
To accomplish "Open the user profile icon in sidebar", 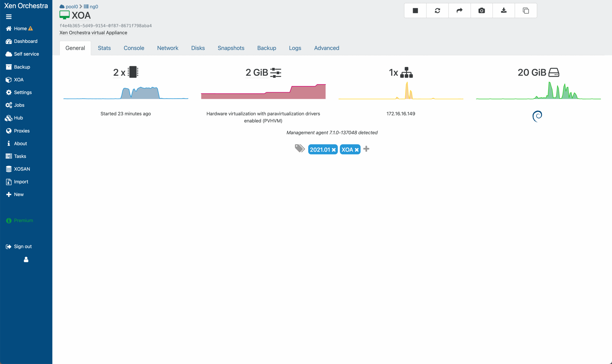I will tap(26, 260).
